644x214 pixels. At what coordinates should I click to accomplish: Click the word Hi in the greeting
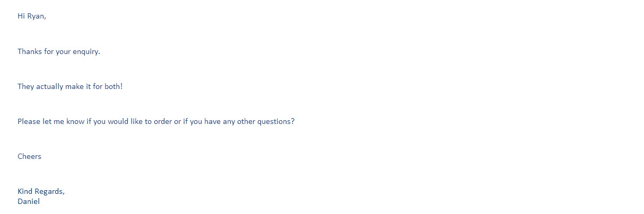click(x=21, y=16)
